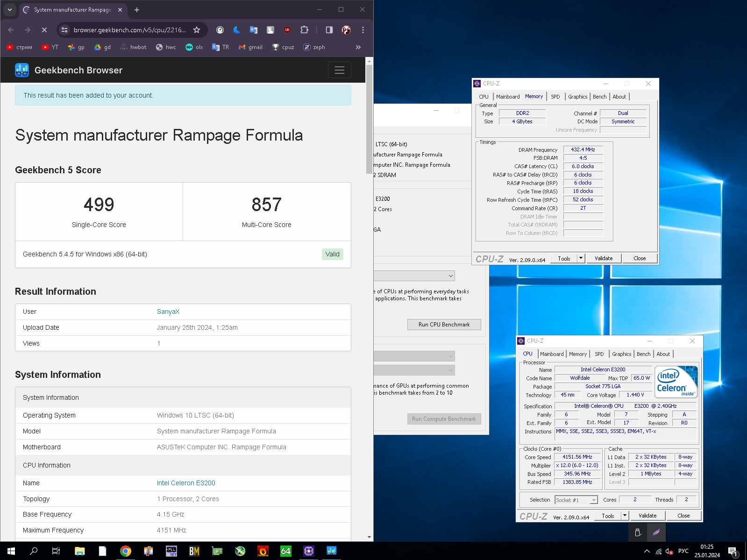Screen dimensions: 747x560
Task: Click the Geekbench page vertical scrollbar
Action: point(370,119)
